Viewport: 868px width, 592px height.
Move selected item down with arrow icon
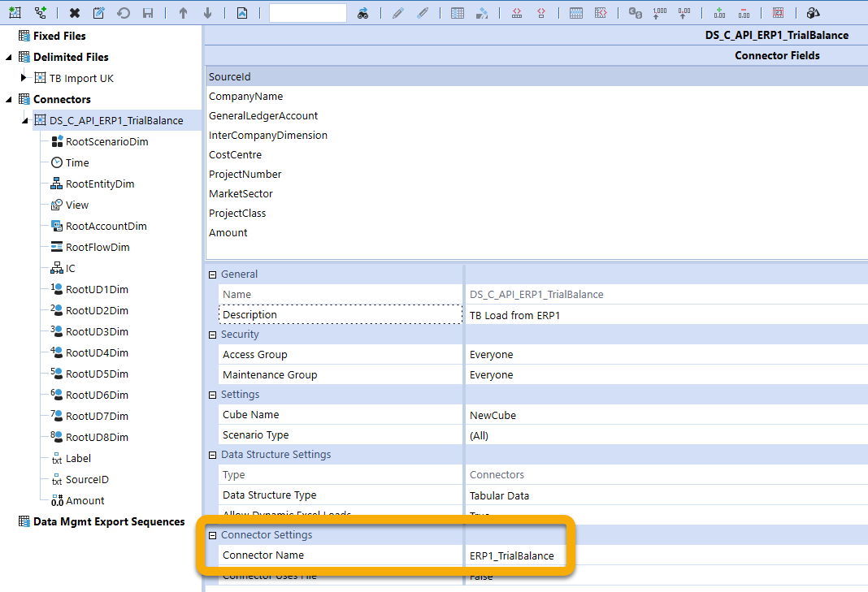[207, 13]
